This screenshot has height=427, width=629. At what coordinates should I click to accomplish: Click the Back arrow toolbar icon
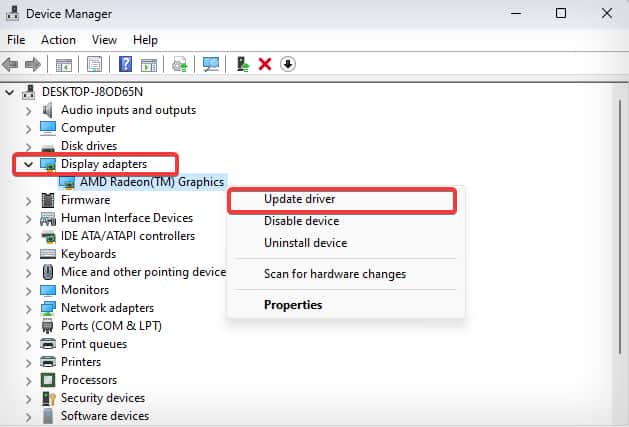pyautogui.click(x=10, y=64)
